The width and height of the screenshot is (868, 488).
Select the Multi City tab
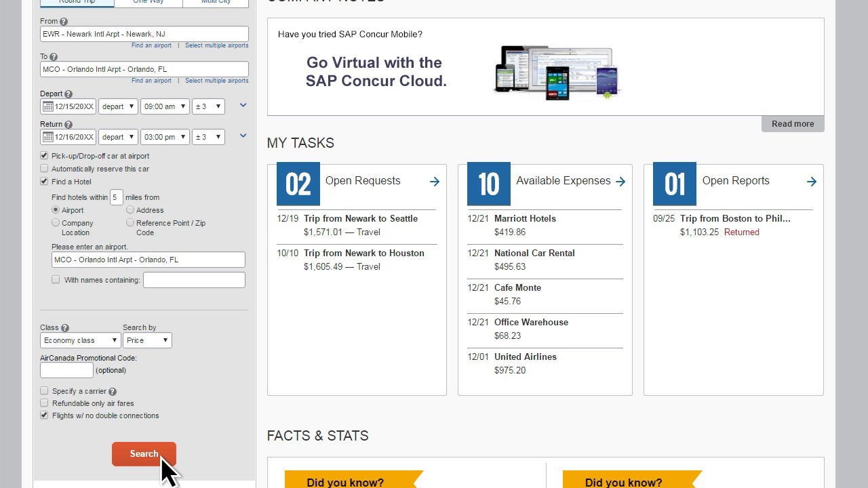click(x=216, y=3)
